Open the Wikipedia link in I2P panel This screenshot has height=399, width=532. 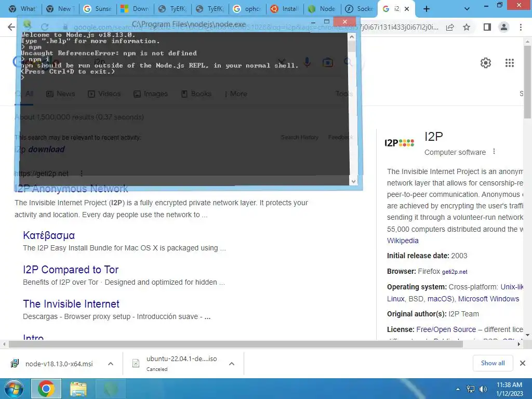403,241
